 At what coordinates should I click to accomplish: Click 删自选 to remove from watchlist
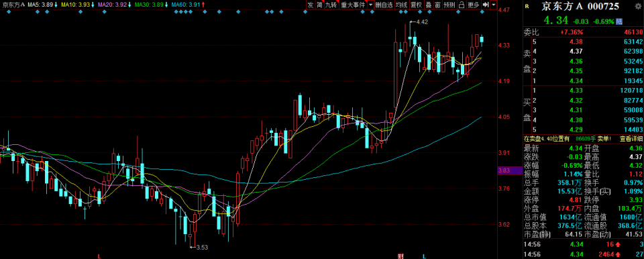point(384,5)
